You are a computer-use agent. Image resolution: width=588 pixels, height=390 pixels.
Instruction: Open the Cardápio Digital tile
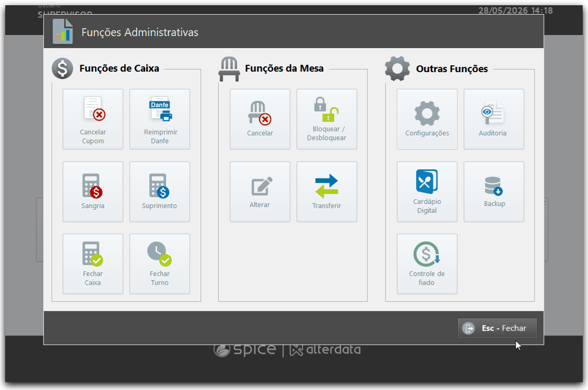[427, 192]
